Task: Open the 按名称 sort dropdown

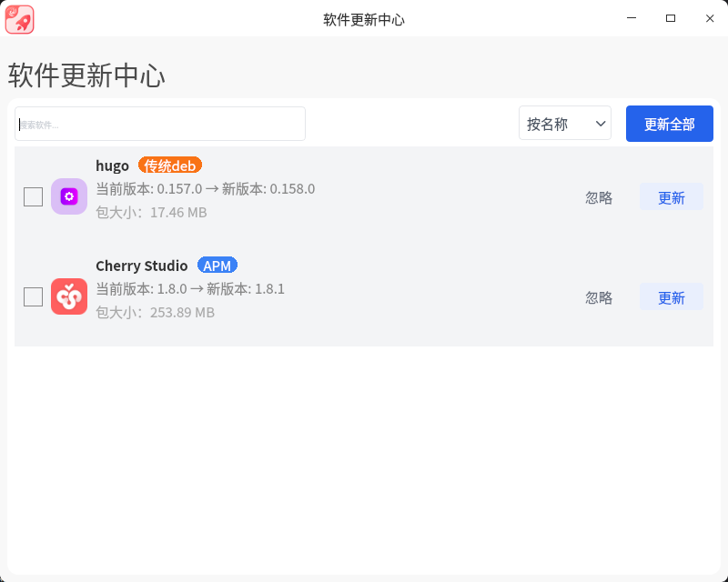Action: pyautogui.click(x=565, y=124)
